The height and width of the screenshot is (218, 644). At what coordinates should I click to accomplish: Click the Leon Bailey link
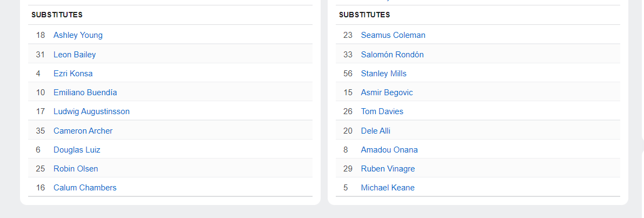[75, 55]
